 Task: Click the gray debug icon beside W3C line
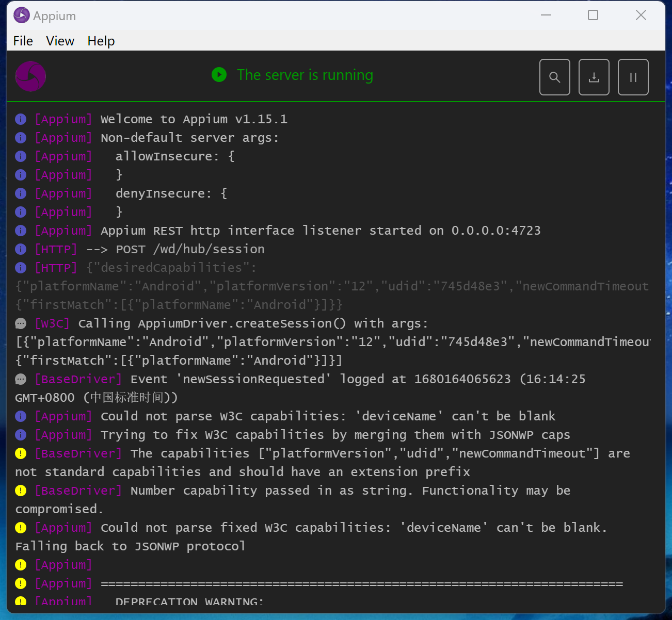click(x=21, y=323)
